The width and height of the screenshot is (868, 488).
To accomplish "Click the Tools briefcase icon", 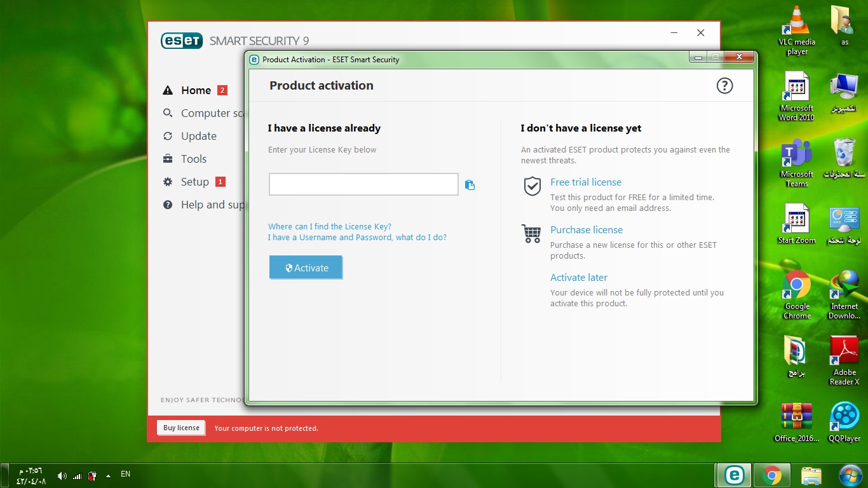I will [168, 159].
